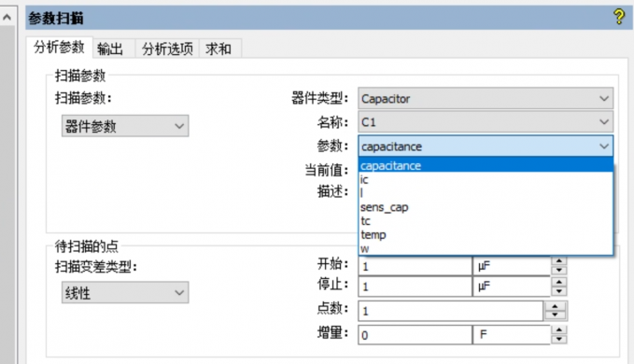Click the yellow help question mark icon
634x364 pixels.
(x=619, y=17)
